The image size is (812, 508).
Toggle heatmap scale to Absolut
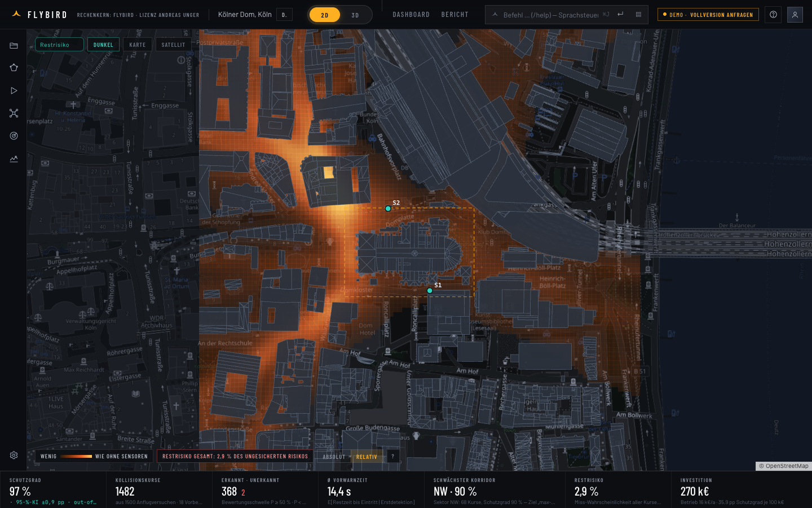334,457
